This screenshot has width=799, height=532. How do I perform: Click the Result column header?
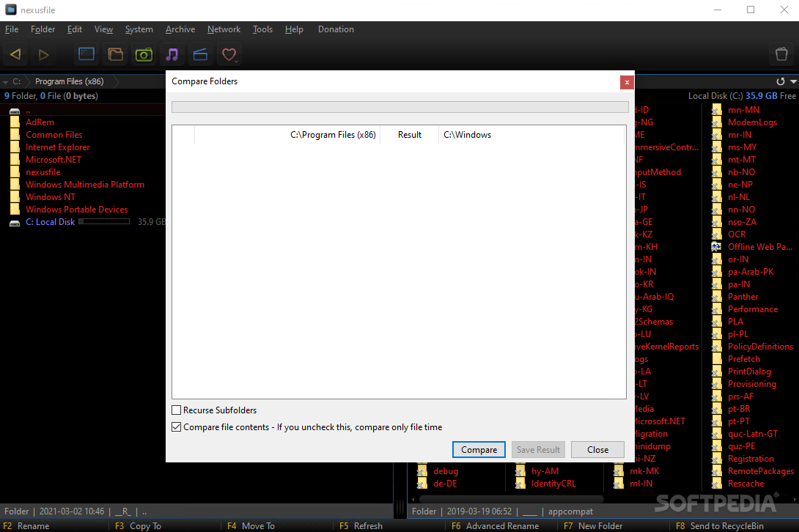[x=410, y=135]
